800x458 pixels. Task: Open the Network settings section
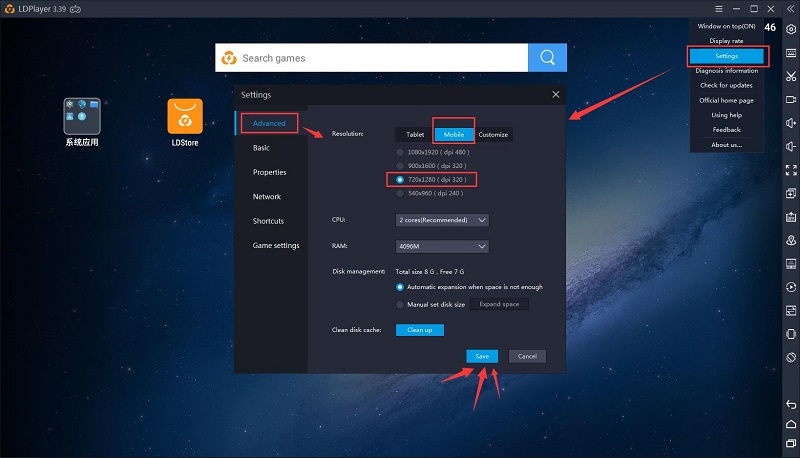point(267,197)
